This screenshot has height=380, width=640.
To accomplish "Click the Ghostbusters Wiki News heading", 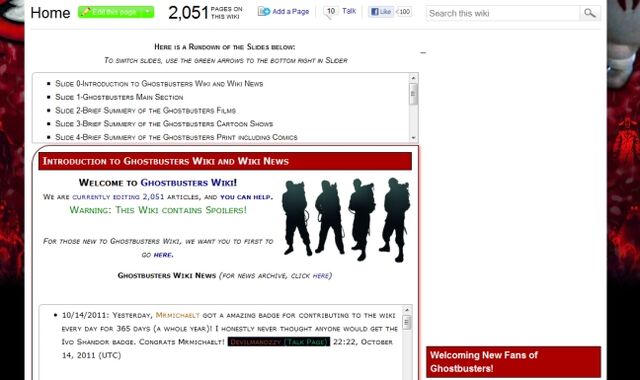I will point(167,276).
